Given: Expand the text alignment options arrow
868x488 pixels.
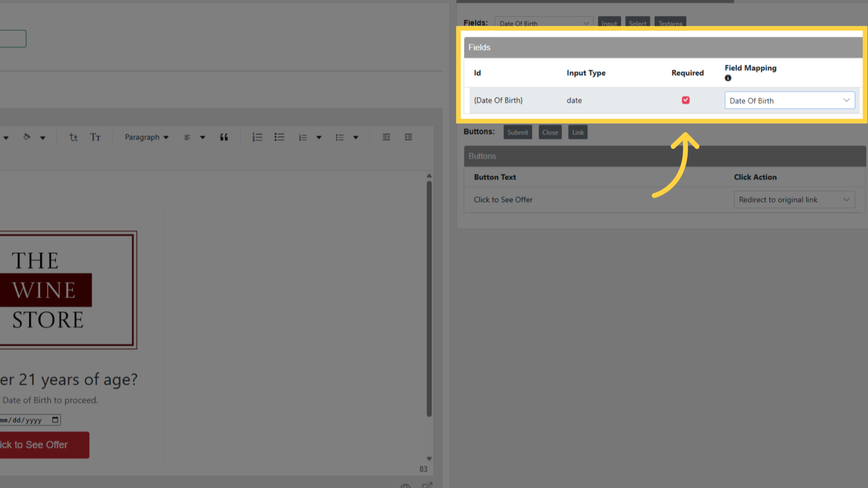Looking at the screenshot, I should tap(202, 137).
